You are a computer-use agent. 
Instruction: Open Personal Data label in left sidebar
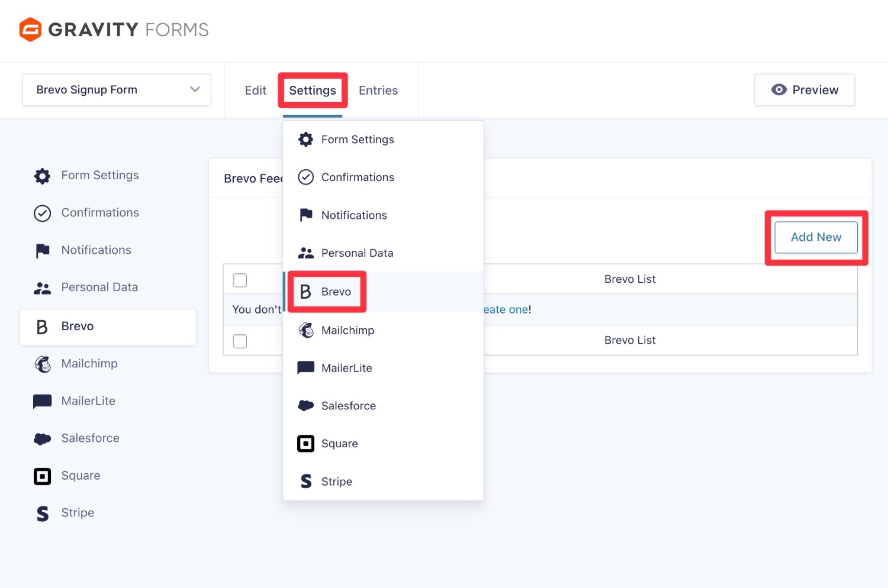click(x=99, y=287)
